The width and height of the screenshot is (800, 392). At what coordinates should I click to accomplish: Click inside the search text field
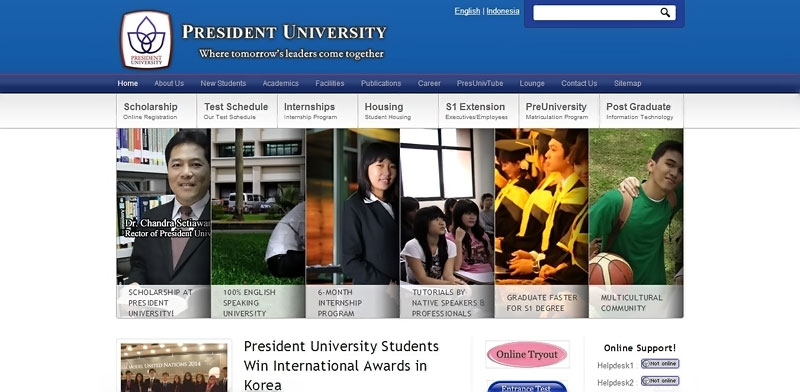click(x=596, y=13)
